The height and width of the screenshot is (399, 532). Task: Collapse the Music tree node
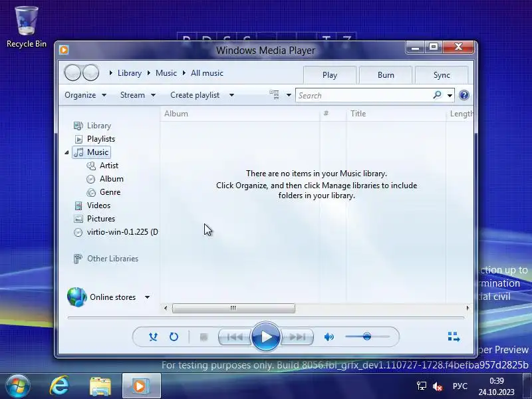67,152
